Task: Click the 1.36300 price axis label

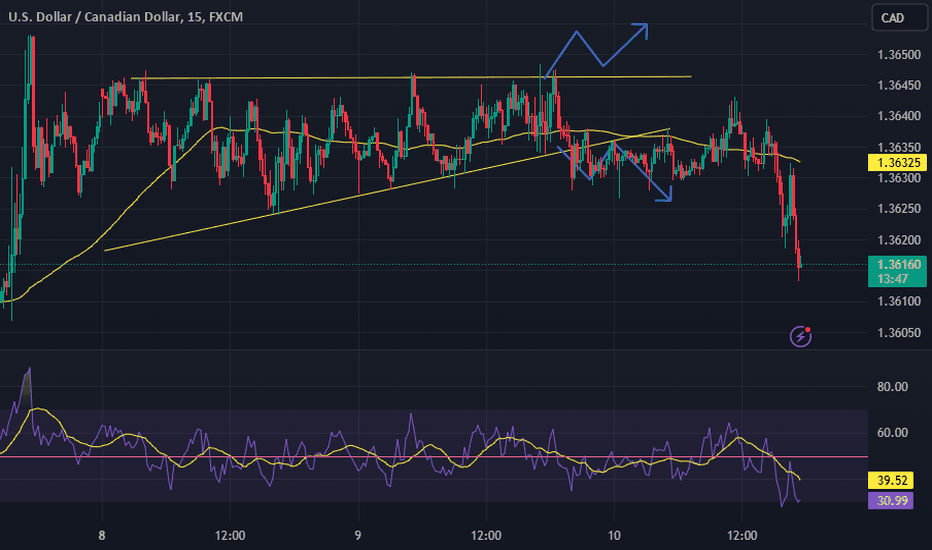Action: click(899, 178)
